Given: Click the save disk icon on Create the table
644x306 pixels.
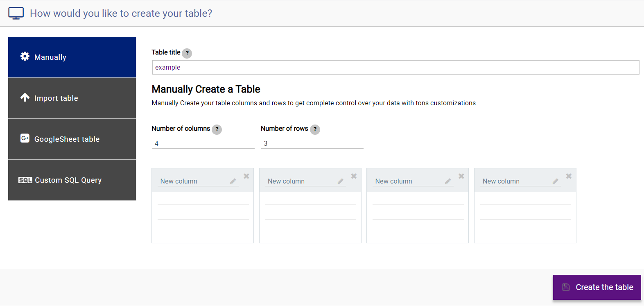Looking at the screenshot, I should pos(566,287).
